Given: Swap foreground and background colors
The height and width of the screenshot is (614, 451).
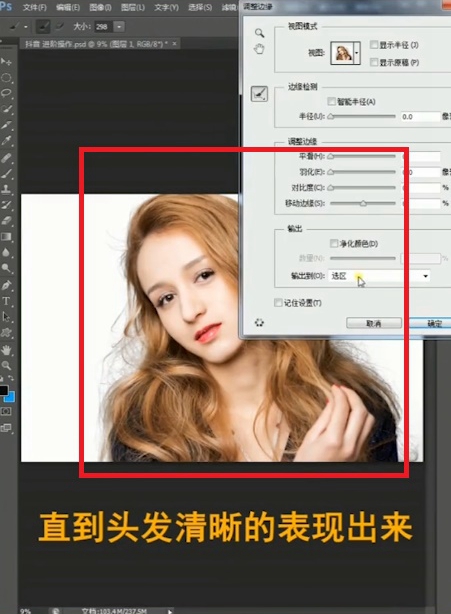Looking at the screenshot, I should click(x=11, y=379).
